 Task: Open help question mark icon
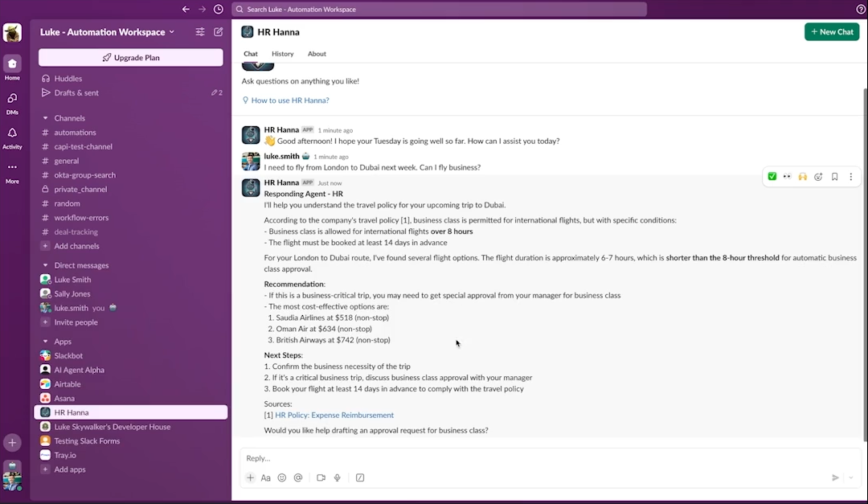(x=861, y=9)
